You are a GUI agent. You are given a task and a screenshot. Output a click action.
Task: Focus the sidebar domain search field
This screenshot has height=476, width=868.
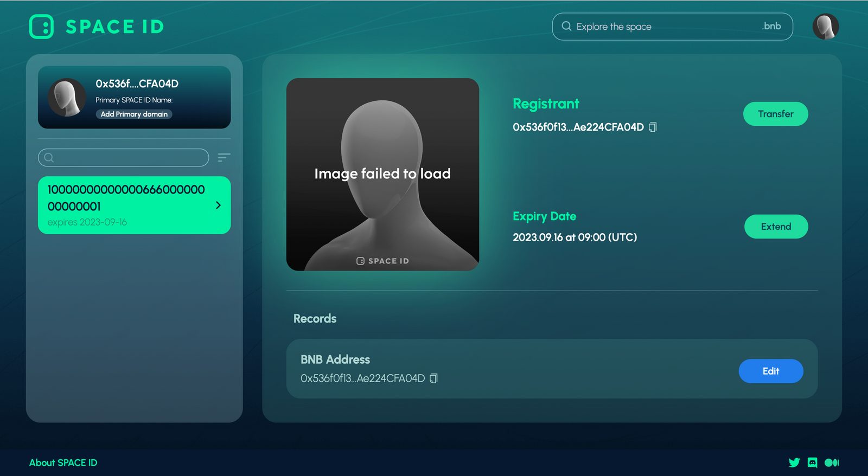(123, 158)
